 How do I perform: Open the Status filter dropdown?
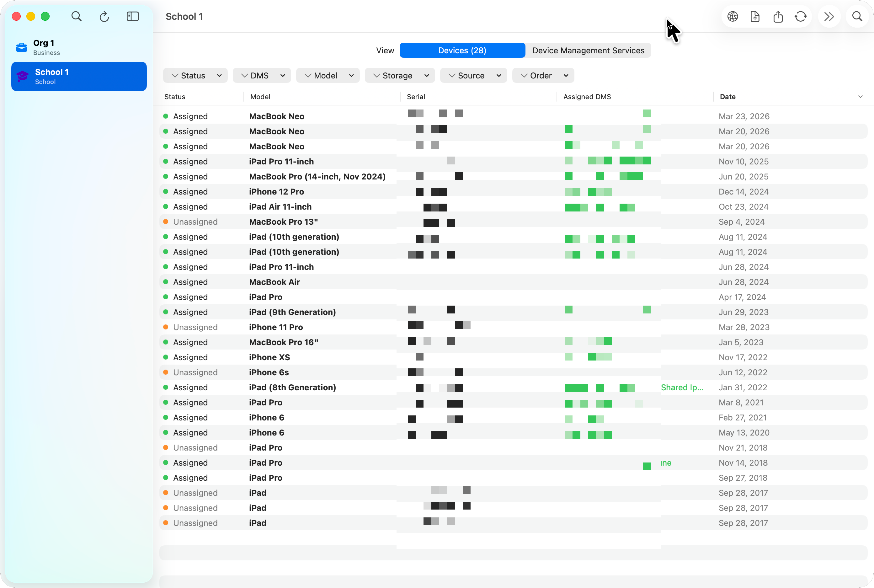pyautogui.click(x=195, y=75)
